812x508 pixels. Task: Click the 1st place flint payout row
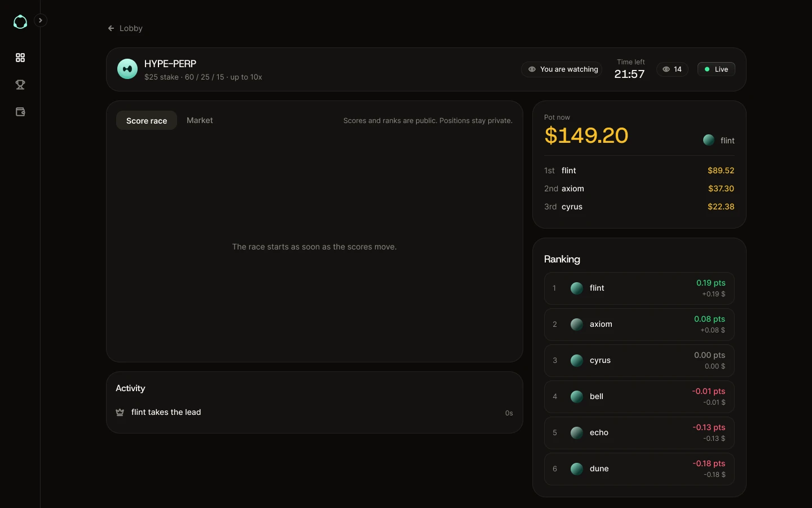[x=639, y=170]
